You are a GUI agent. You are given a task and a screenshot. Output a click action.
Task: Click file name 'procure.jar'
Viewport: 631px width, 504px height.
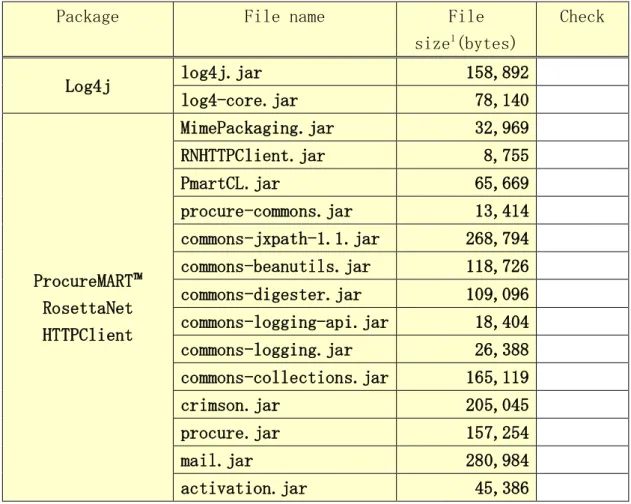tap(230, 434)
